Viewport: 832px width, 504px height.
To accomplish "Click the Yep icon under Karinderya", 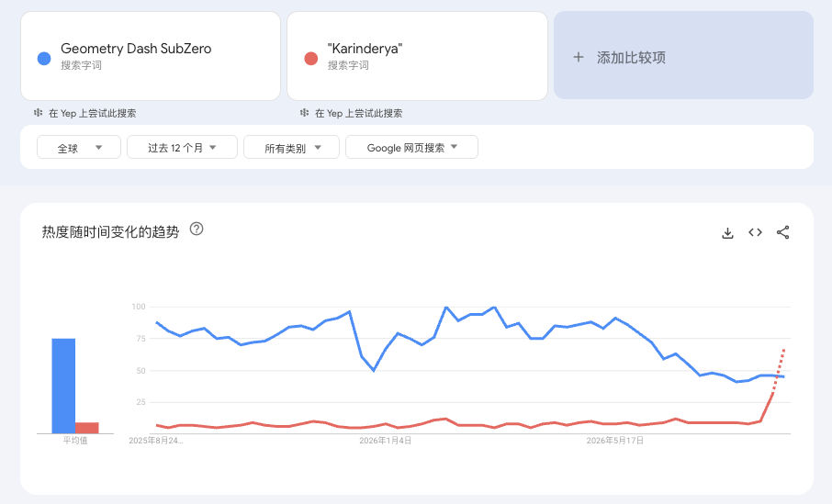I will [304, 113].
